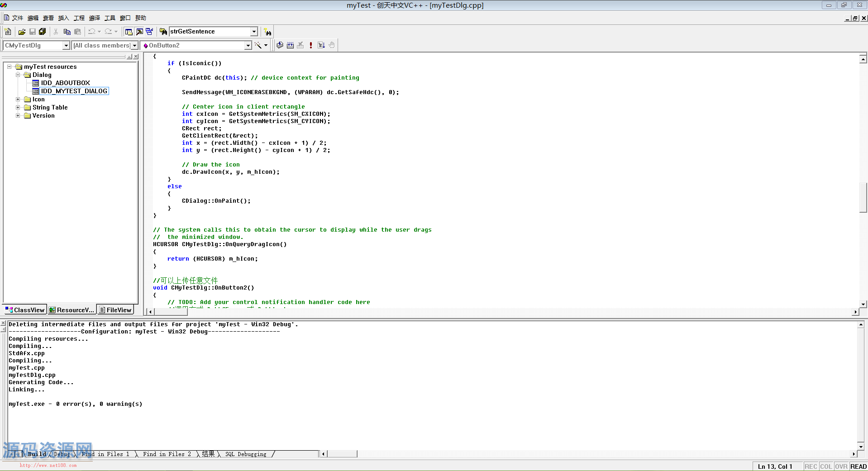
Task: Open the 插入 menu
Action: click(64, 18)
